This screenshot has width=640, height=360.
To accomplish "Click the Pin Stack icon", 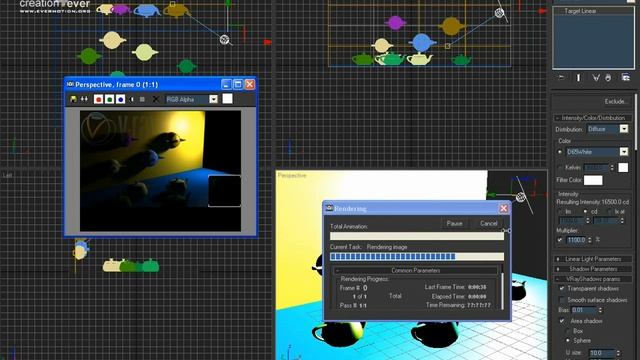I will pos(562,77).
